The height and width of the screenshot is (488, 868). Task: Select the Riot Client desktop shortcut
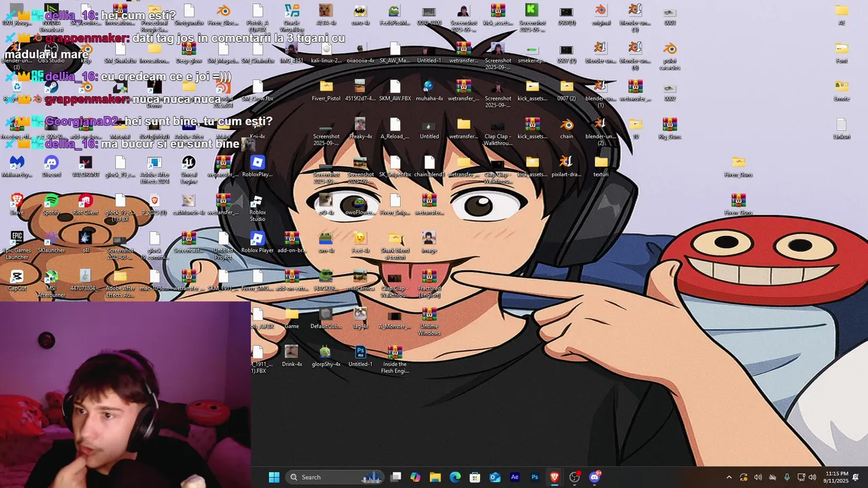85,205
